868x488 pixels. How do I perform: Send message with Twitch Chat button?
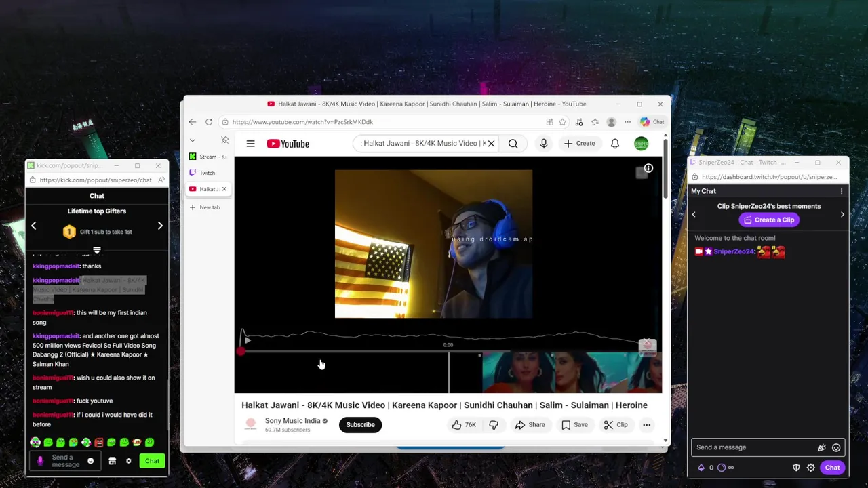click(x=832, y=468)
